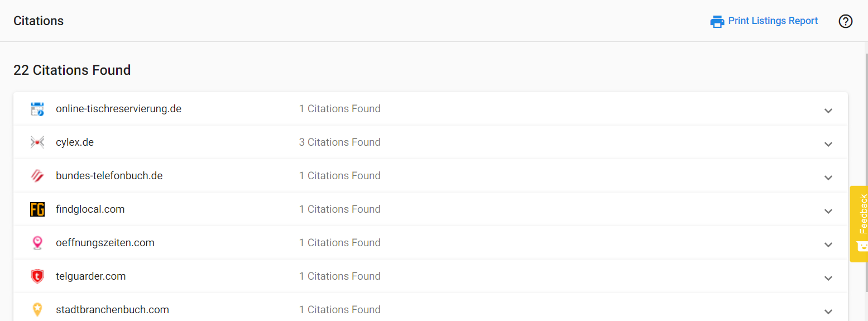Image resolution: width=868 pixels, height=321 pixels.
Task: Click the printer icon in header
Action: [x=717, y=21]
